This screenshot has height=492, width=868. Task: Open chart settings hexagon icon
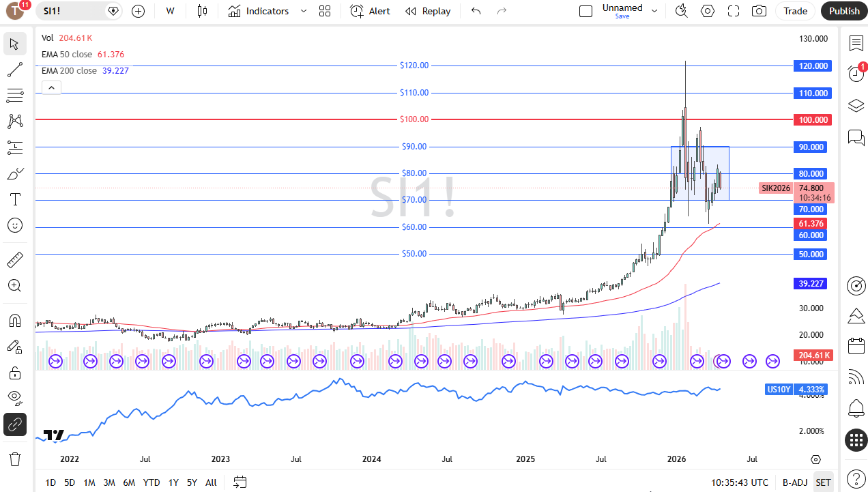tap(708, 11)
